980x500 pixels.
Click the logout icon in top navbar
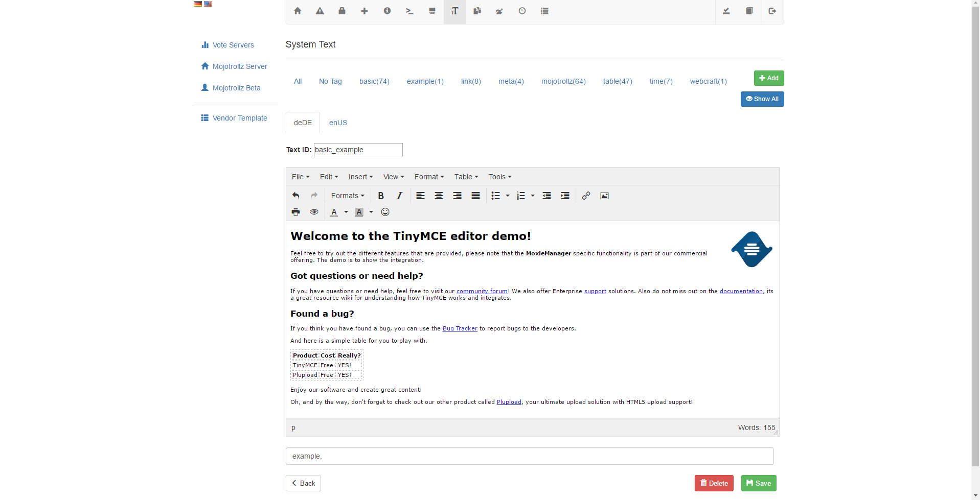772,11
